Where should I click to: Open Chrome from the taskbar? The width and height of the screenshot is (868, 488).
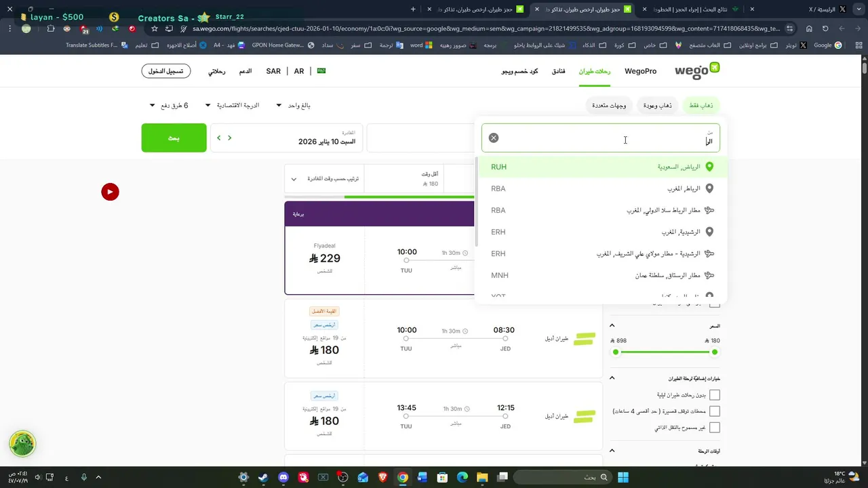pyautogui.click(x=402, y=477)
